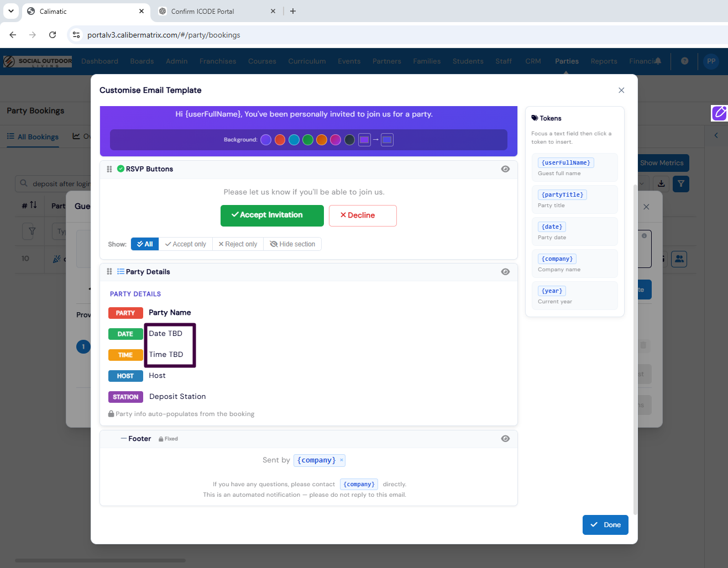Click Done to finish template
Screen dimensions: 728x568
click(605, 525)
